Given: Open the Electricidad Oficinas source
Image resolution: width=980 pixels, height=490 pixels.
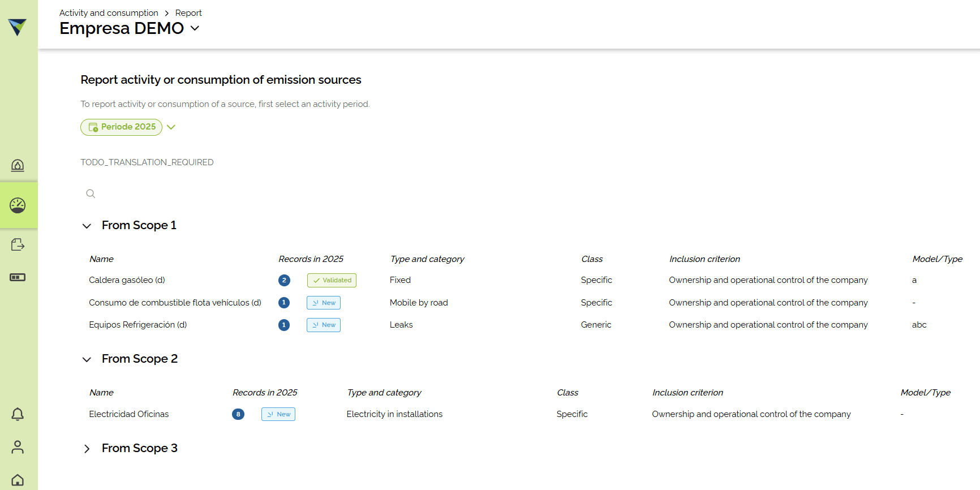Looking at the screenshot, I should tap(128, 414).
